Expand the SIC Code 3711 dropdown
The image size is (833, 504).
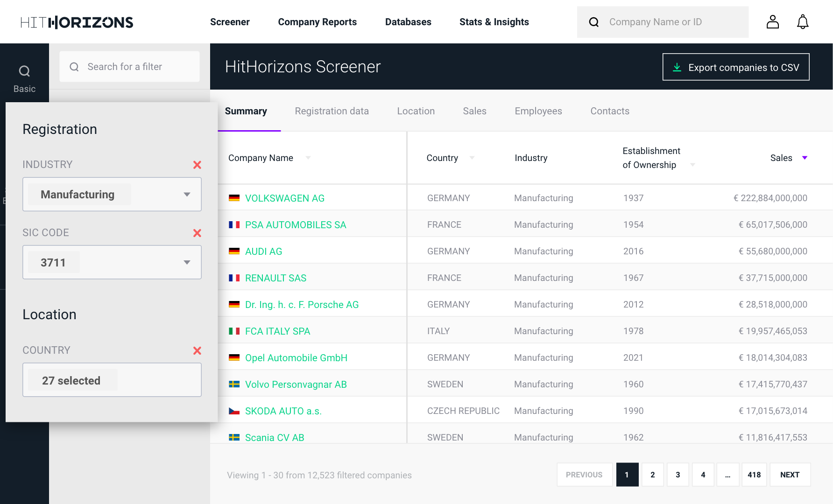pos(187,263)
